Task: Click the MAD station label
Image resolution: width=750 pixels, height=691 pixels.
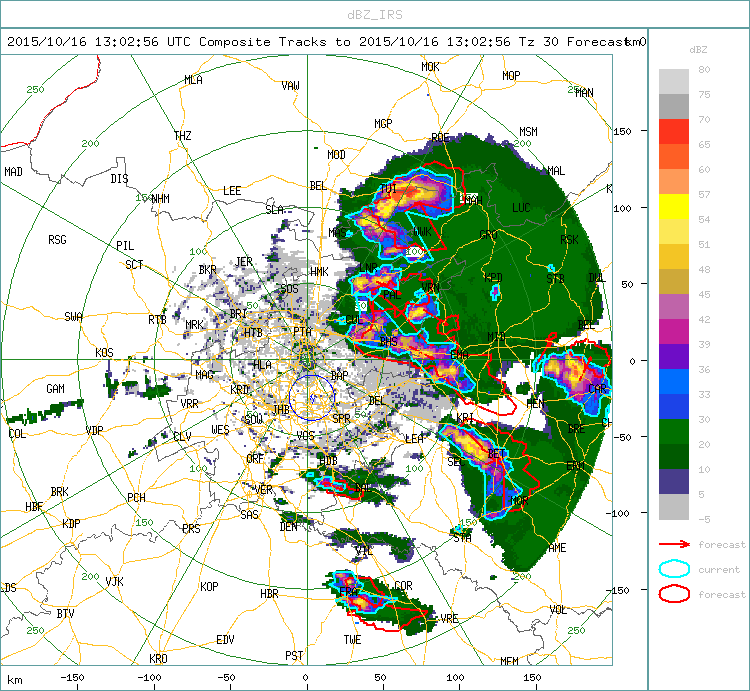Action: coord(13,171)
